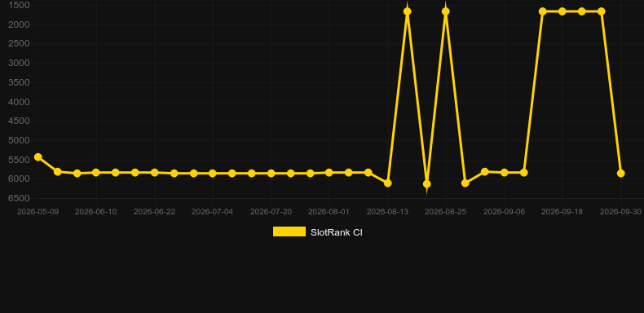Click the first spike's peak marker
This screenshot has width=644, height=313.
tap(407, 11)
